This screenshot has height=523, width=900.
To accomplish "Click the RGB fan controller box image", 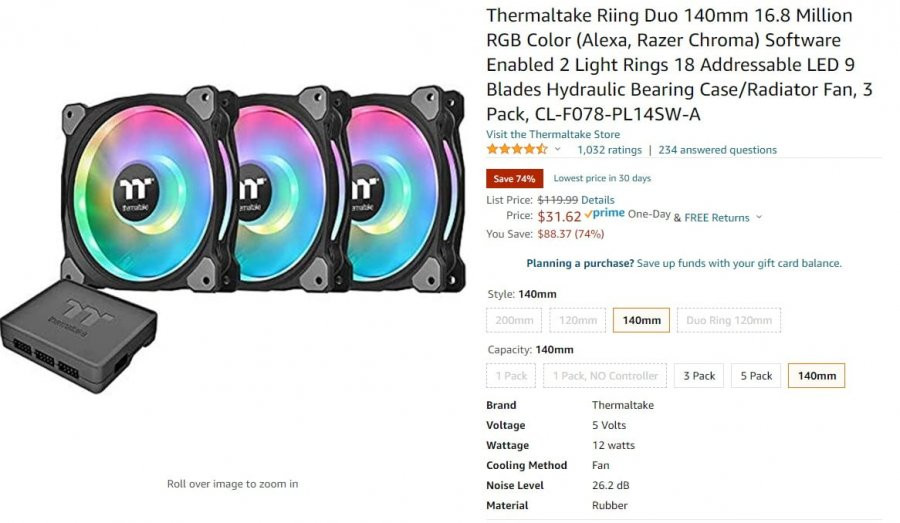I will [79, 335].
